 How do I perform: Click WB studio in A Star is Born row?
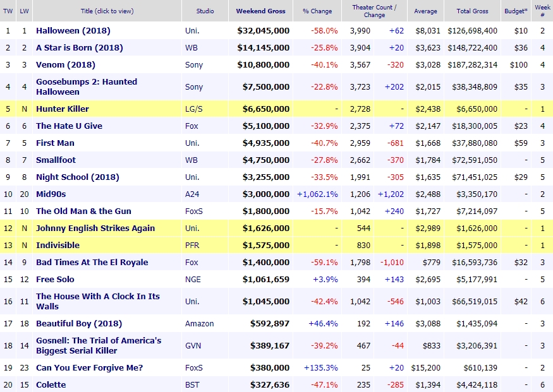pos(191,47)
